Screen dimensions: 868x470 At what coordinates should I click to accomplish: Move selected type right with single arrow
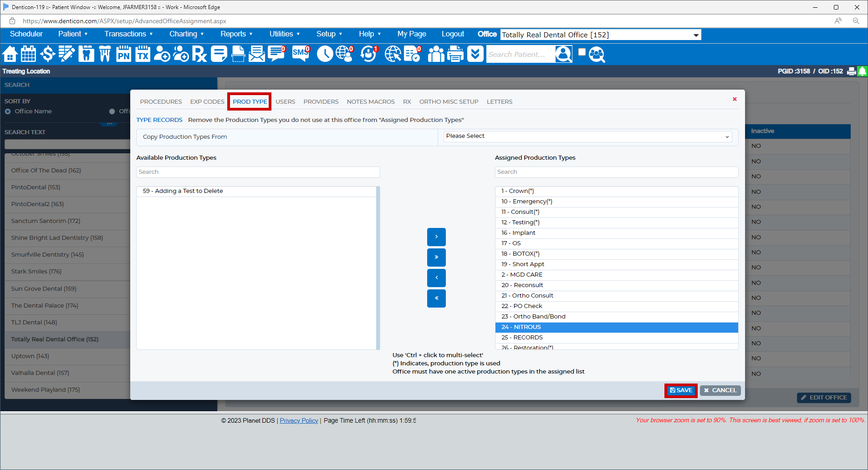click(x=436, y=237)
